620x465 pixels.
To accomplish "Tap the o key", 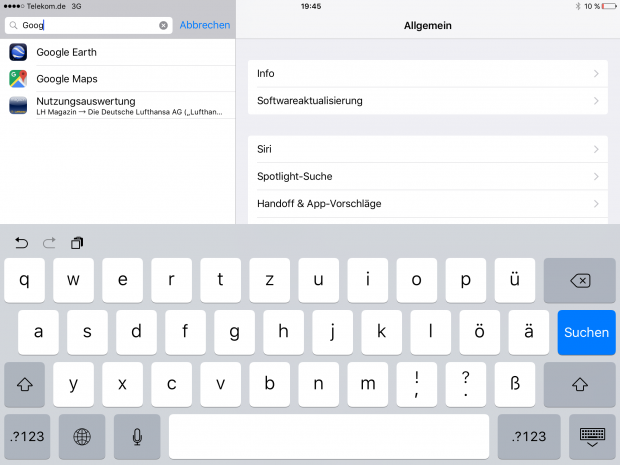I will (417, 280).
